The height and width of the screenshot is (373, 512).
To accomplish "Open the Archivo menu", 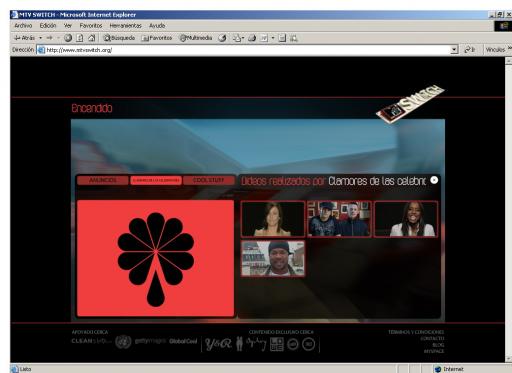I will point(23,26).
